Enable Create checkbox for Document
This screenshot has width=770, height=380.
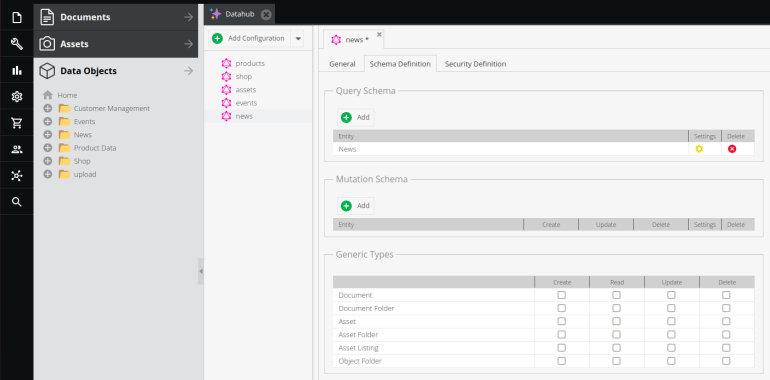pyautogui.click(x=561, y=295)
